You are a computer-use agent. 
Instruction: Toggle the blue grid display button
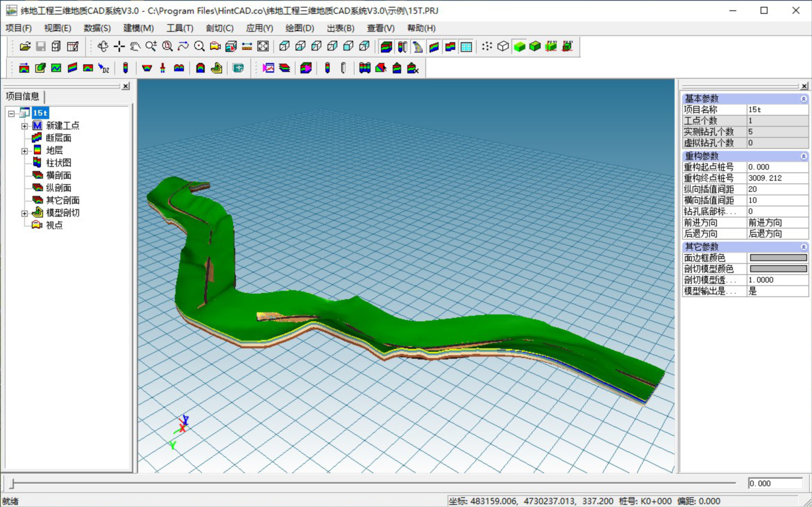point(466,46)
